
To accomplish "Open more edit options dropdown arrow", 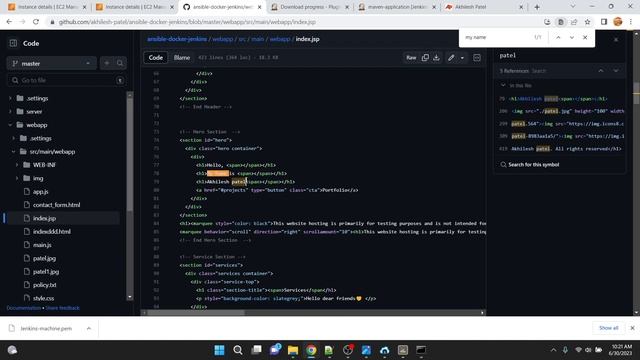I will pos(462,58).
